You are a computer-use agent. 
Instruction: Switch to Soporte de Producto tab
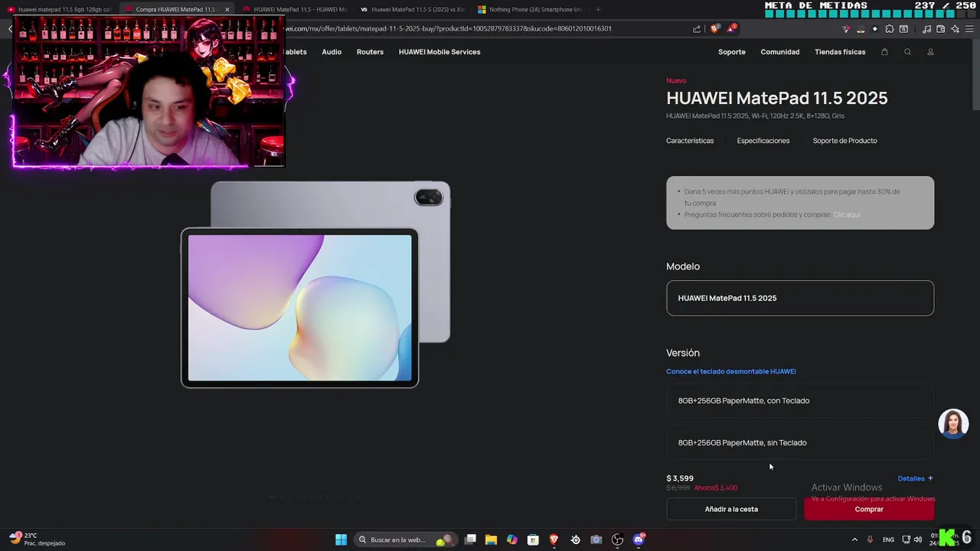point(845,141)
